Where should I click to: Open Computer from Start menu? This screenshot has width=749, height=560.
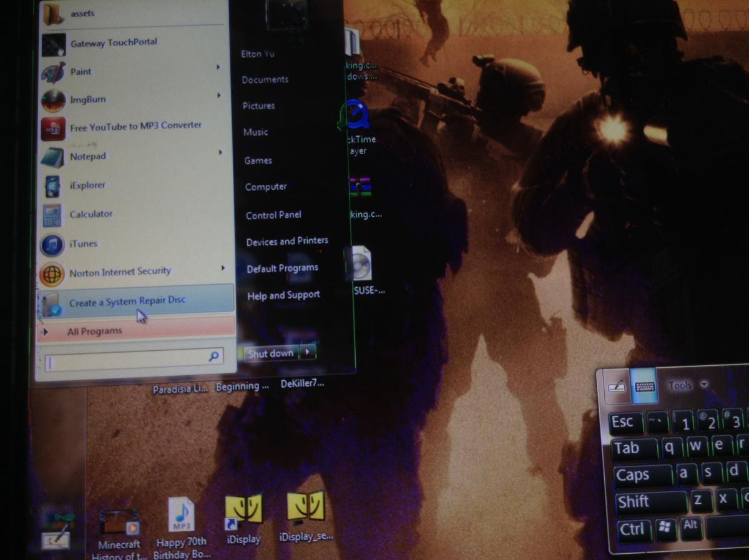(267, 187)
